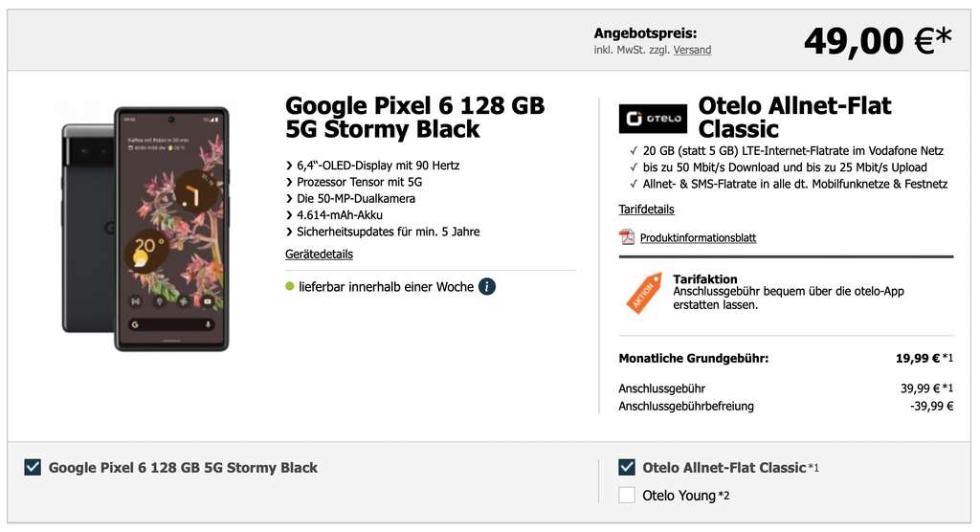This screenshot has width=980, height=532.
Task: Click the Tarifaktion heading
Action: tap(705, 279)
